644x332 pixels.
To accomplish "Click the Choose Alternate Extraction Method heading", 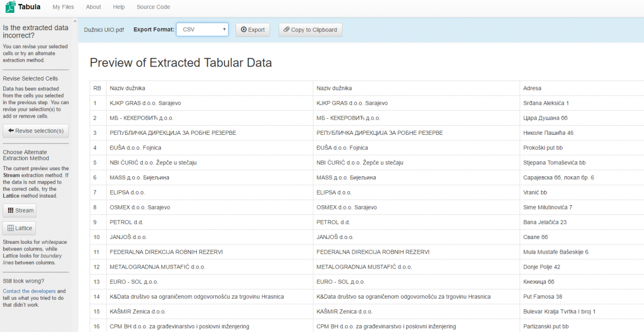I will click(26, 155).
